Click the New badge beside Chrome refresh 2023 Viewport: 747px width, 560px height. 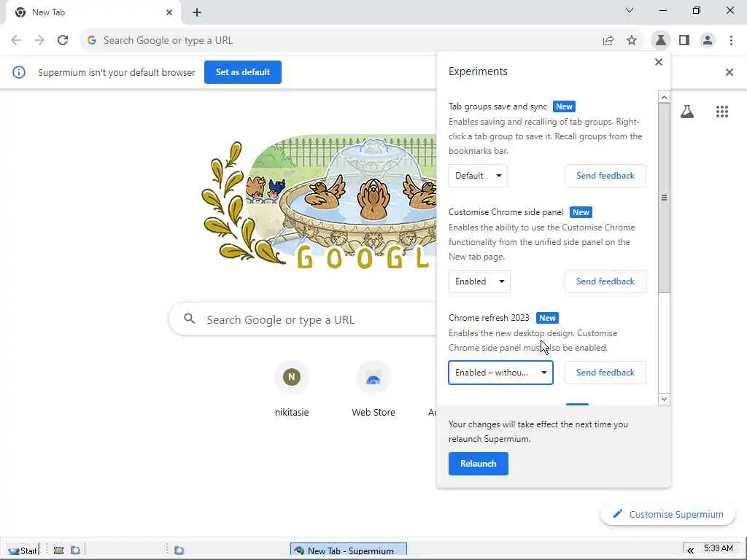coord(547,318)
